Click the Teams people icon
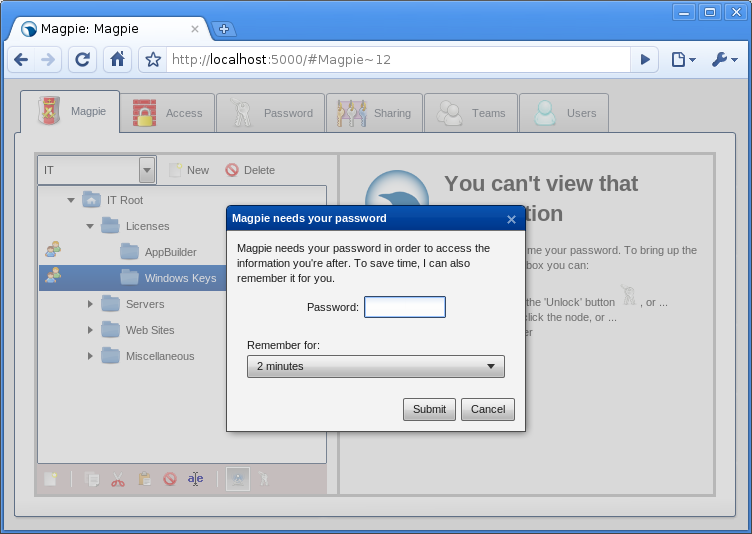This screenshot has width=752, height=534. [x=449, y=113]
